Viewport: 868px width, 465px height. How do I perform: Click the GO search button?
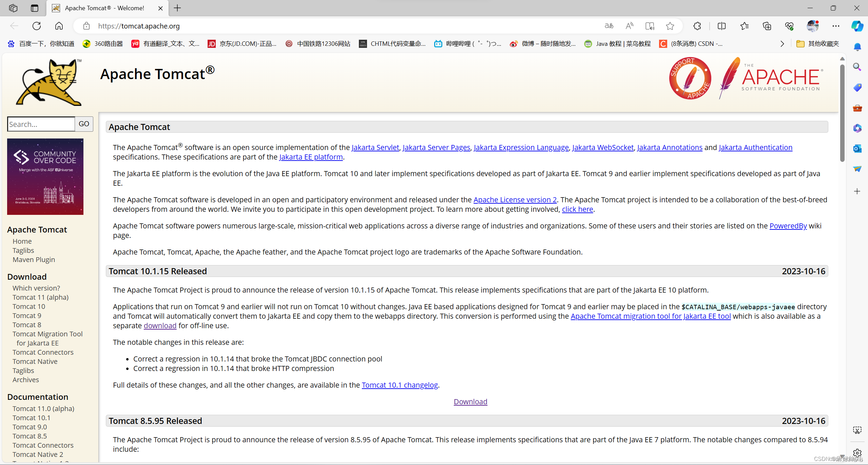84,124
